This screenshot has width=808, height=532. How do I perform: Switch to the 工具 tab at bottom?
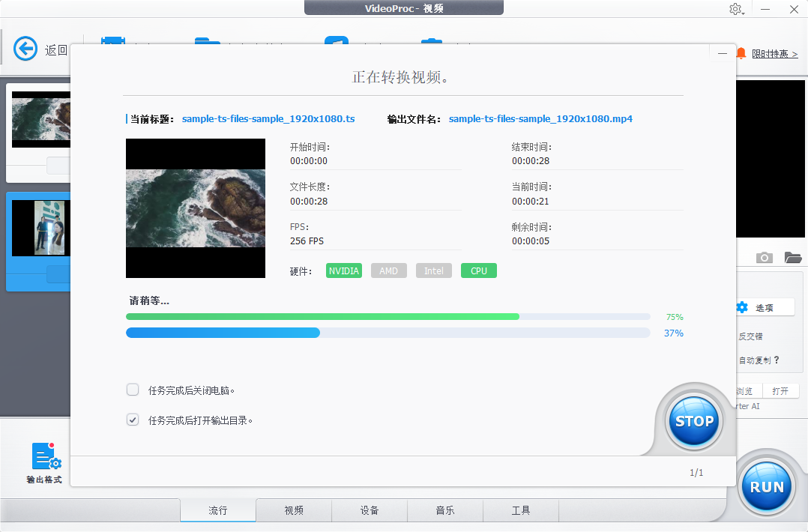[521, 510]
